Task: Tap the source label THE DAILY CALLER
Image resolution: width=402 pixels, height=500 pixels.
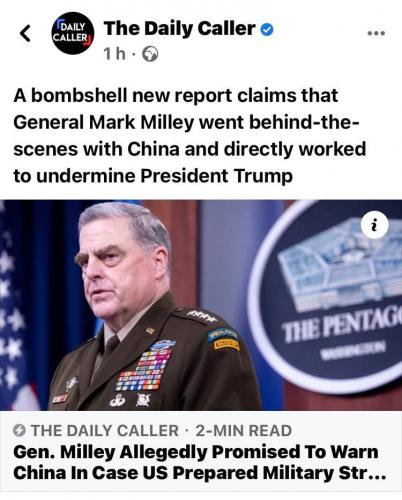Action: [x=105, y=430]
